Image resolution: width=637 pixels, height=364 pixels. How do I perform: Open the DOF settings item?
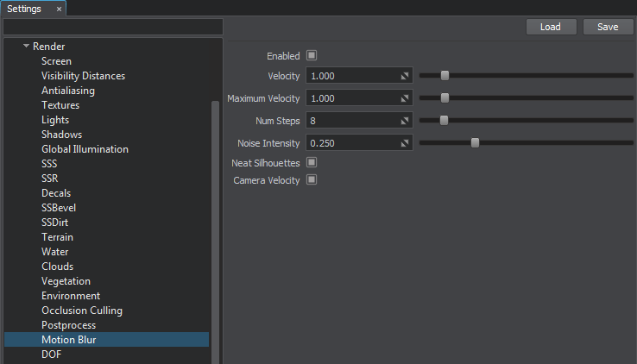point(51,355)
